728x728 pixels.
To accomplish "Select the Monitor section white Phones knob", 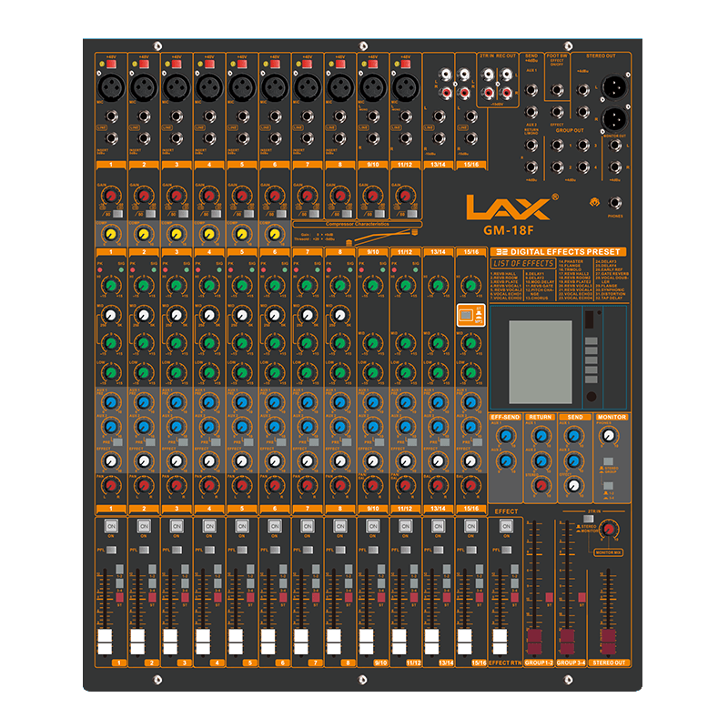I will pos(608,436).
